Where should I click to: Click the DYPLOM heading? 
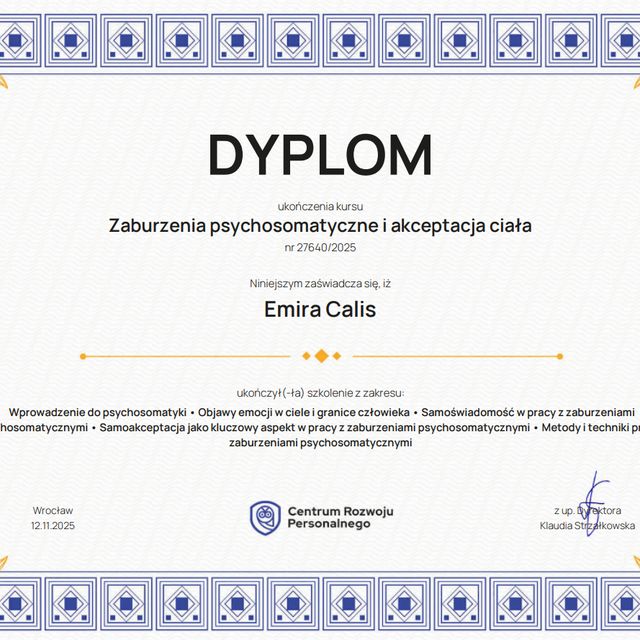320,155
